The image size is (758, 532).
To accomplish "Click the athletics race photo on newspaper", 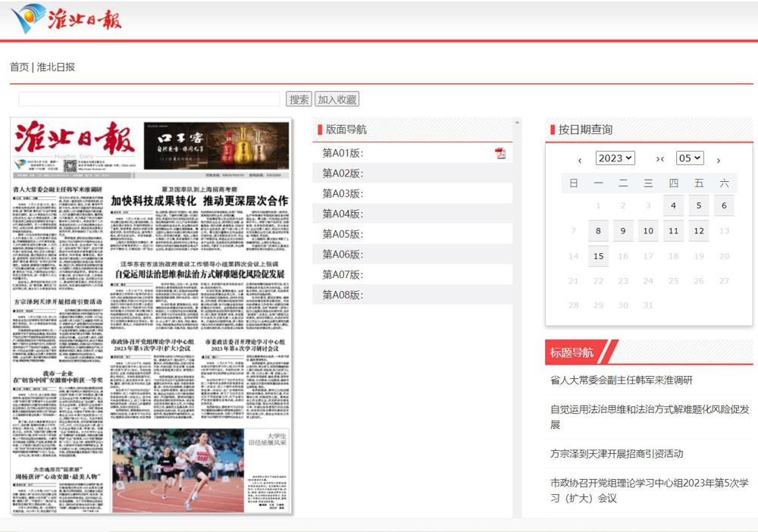I will (x=200, y=470).
